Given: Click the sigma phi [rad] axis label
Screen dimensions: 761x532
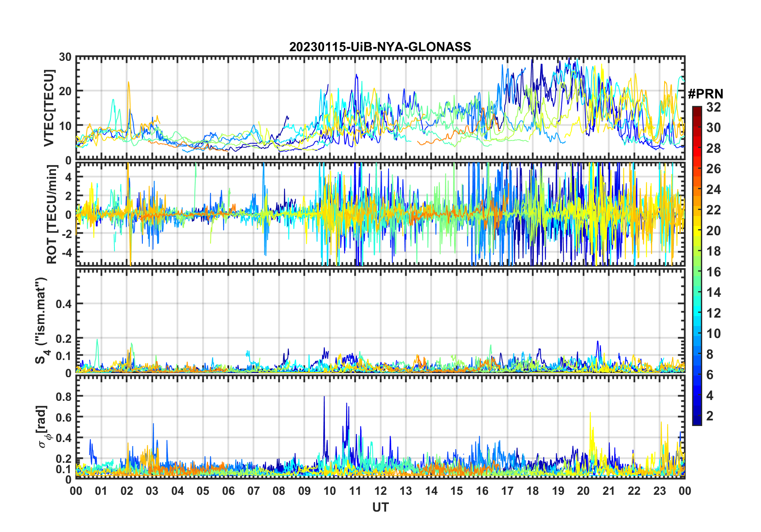Looking at the screenshot, I should point(43,427).
